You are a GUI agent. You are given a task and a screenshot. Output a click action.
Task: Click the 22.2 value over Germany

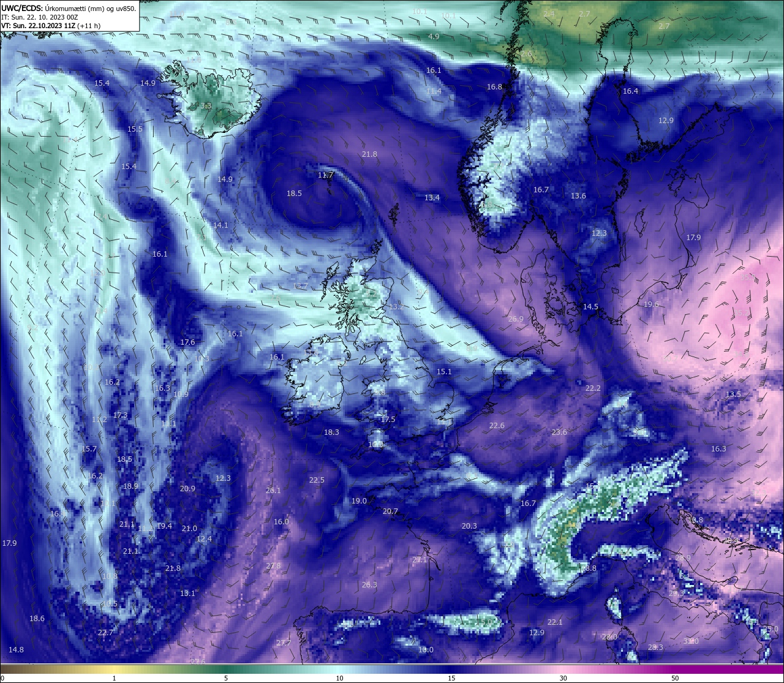point(593,388)
